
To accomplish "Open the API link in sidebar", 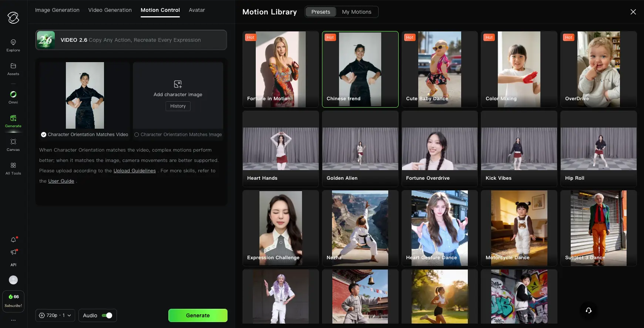I will (13, 265).
